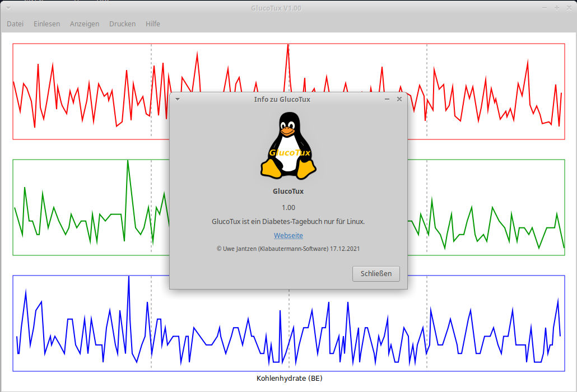Image resolution: width=577 pixels, height=392 pixels.
Task: Open the GlucoTux V1.00 main window menu arrow
Action: (x=8, y=8)
